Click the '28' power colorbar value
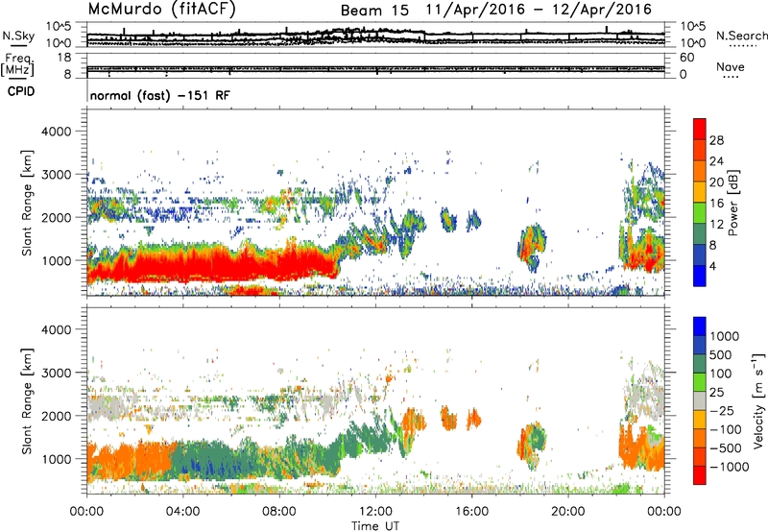768x532 pixels. 716,140
